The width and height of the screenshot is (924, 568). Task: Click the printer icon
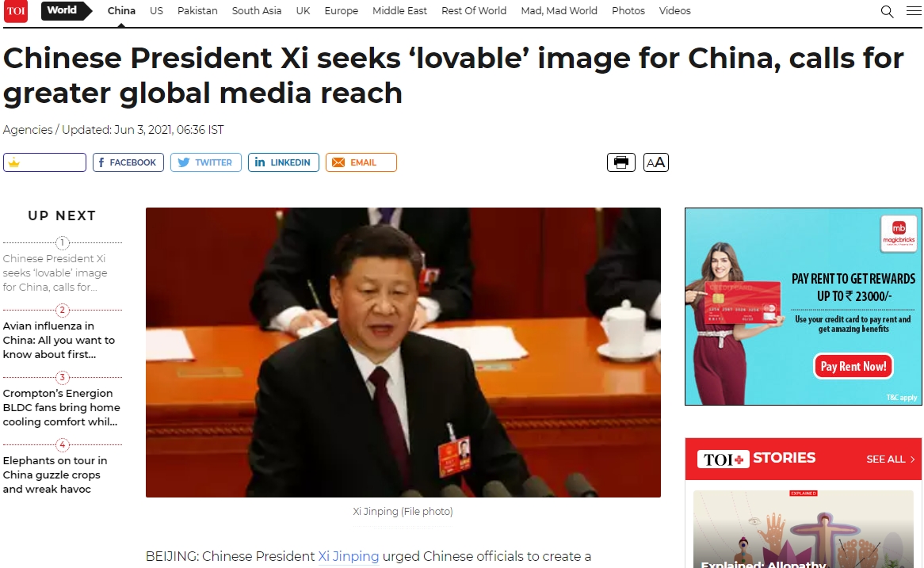click(621, 162)
